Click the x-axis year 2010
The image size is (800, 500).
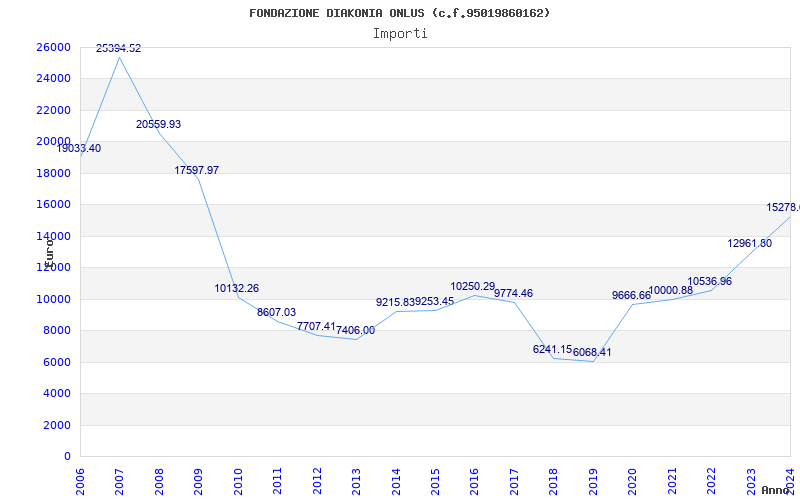click(238, 481)
